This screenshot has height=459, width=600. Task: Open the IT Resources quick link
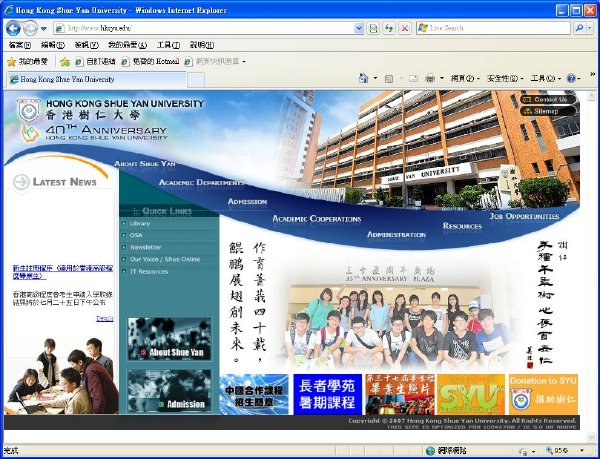(x=149, y=272)
